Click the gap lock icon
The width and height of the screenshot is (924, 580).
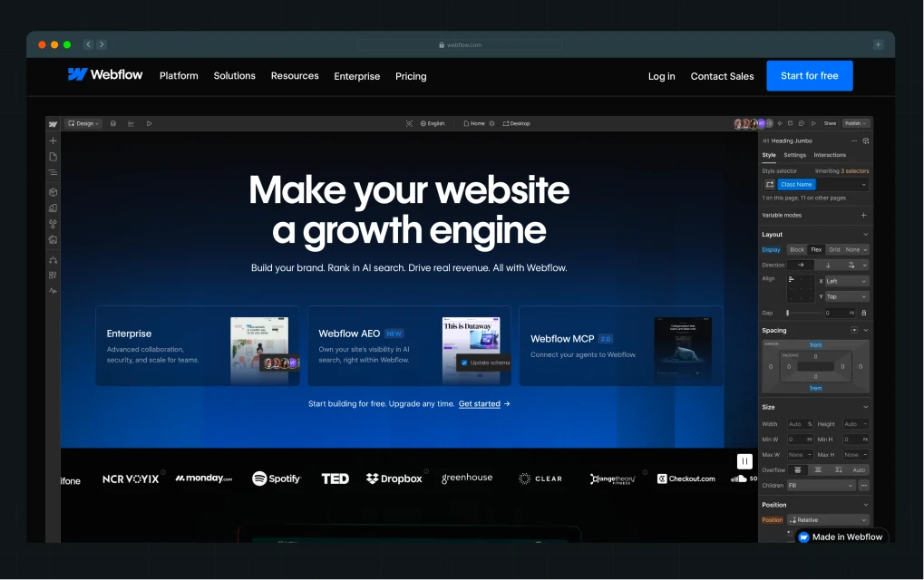point(864,313)
